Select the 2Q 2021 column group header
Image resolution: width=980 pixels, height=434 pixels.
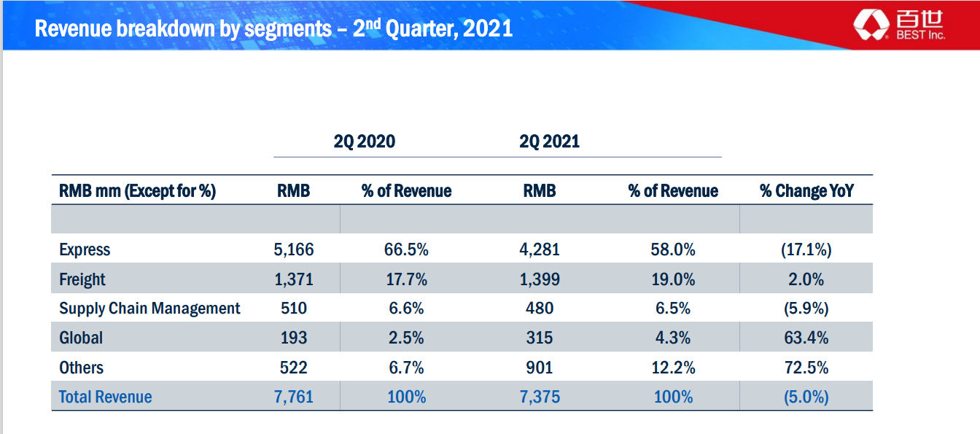[549, 141]
